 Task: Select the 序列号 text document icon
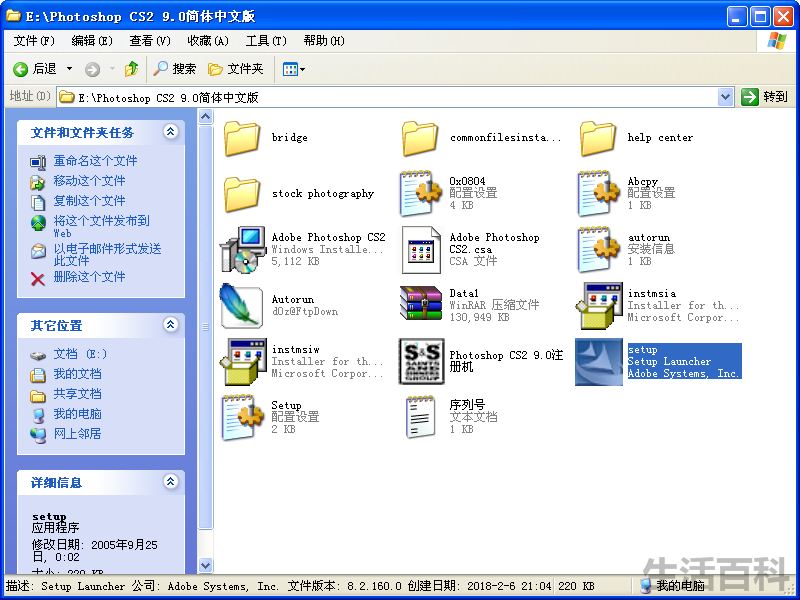tap(420, 417)
